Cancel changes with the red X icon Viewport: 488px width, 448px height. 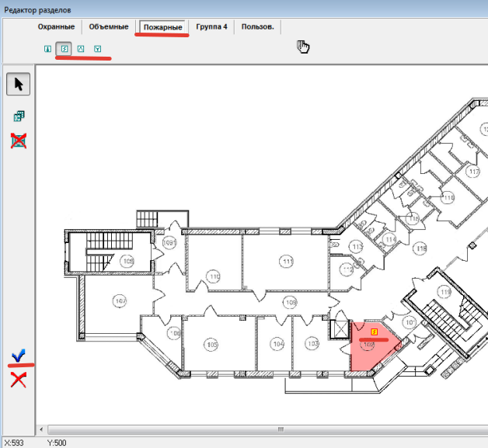[x=19, y=379]
